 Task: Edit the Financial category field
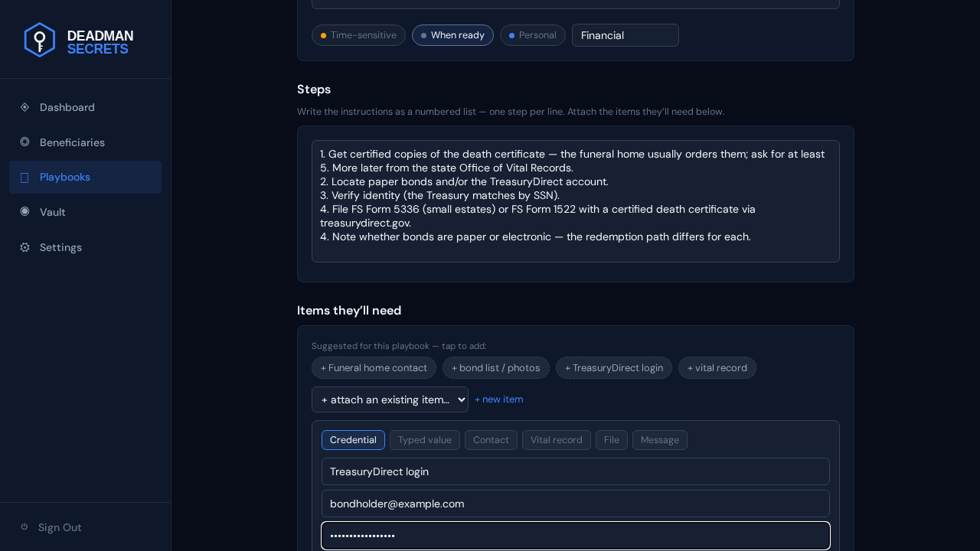[626, 35]
